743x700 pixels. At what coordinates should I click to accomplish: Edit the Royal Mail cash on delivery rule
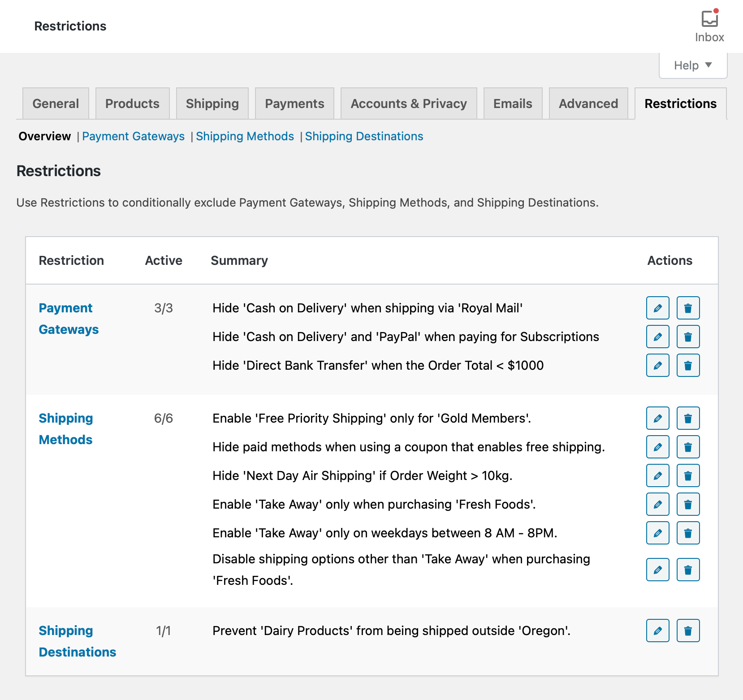coord(657,308)
